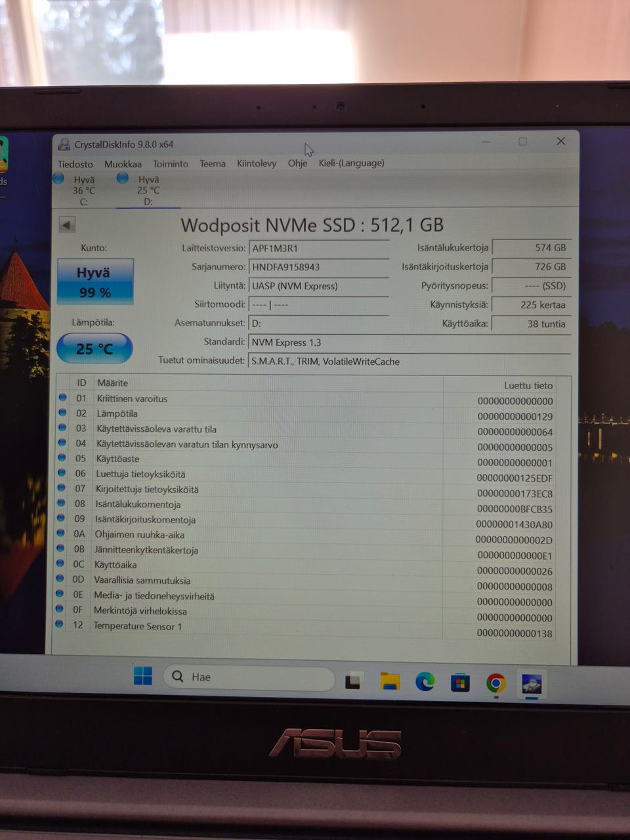Click the Sarjanumero field HNDFA9158943
Viewport: 630px width, 840px height.
click(x=319, y=267)
